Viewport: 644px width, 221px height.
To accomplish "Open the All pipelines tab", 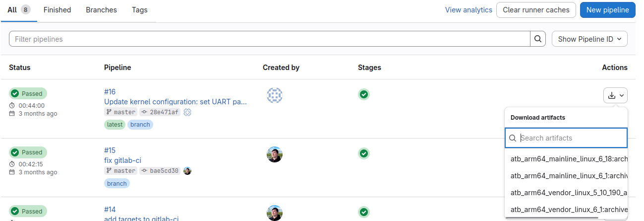I will [x=19, y=10].
